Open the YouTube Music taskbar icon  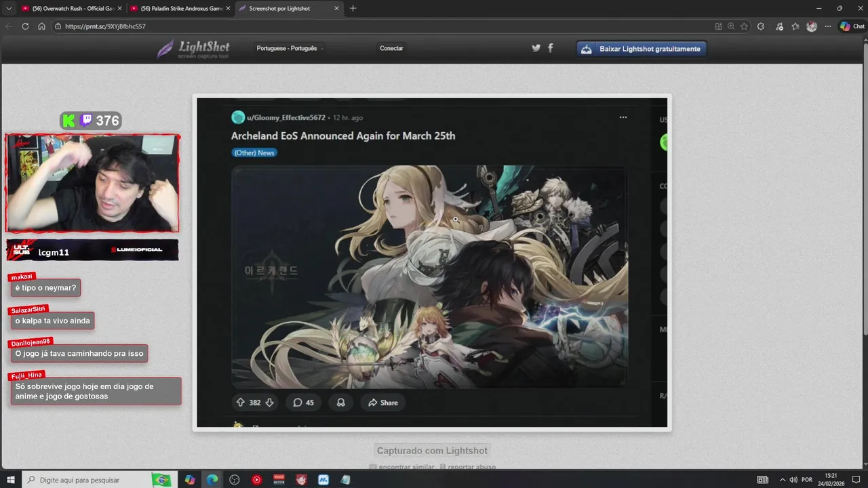point(256,480)
